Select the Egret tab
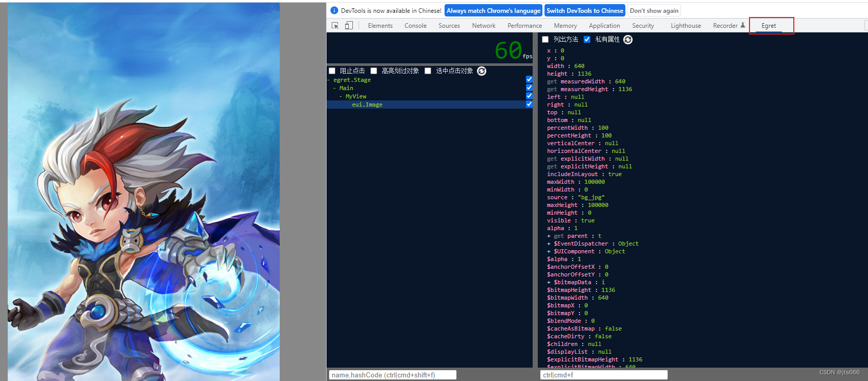868x381 pixels. (x=769, y=26)
